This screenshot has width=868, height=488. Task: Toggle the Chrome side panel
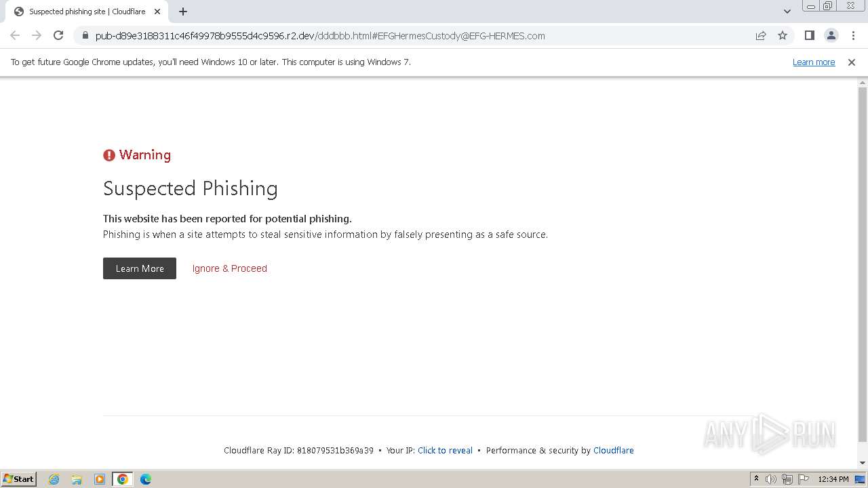pos(809,36)
